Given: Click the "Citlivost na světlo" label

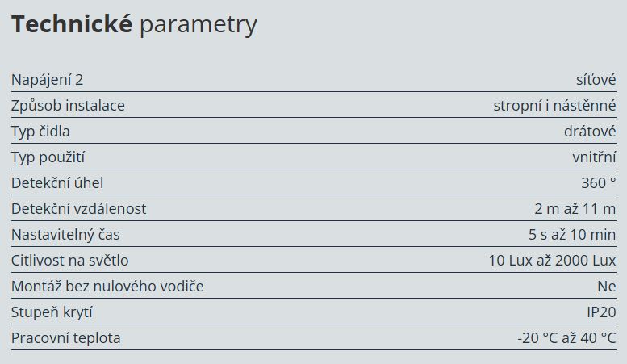Looking at the screenshot, I should click(x=69, y=260).
